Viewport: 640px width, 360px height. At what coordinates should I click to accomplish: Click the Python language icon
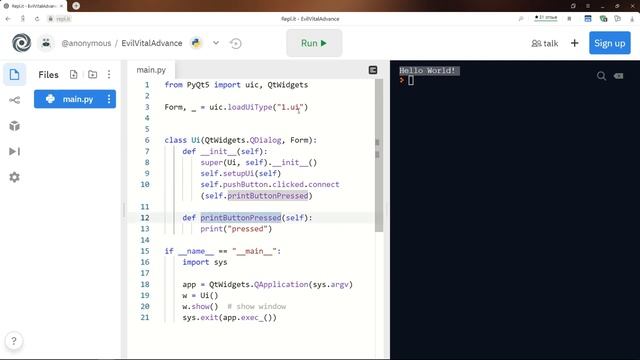click(196, 43)
